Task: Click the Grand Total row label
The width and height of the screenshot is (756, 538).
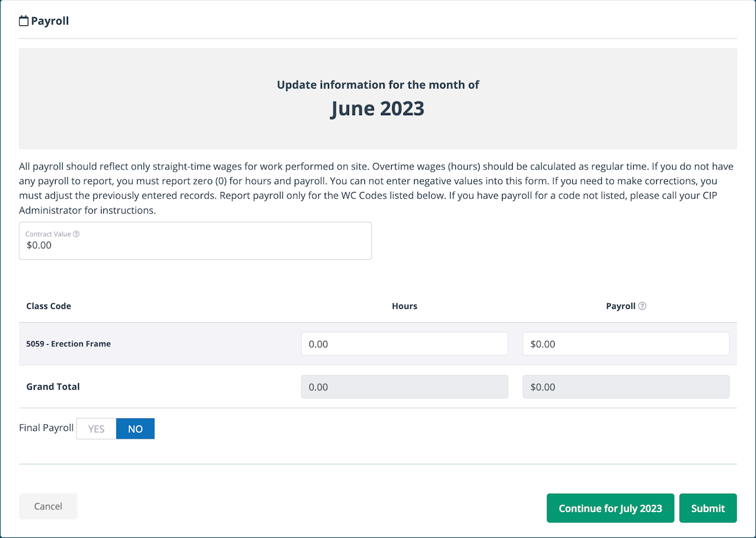Action: [53, 387]
